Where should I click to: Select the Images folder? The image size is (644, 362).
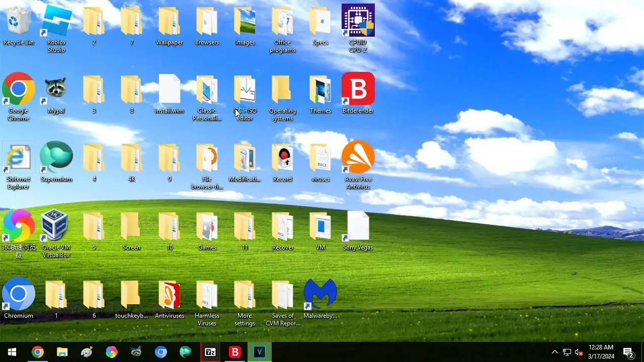click(x=245, y=25)
